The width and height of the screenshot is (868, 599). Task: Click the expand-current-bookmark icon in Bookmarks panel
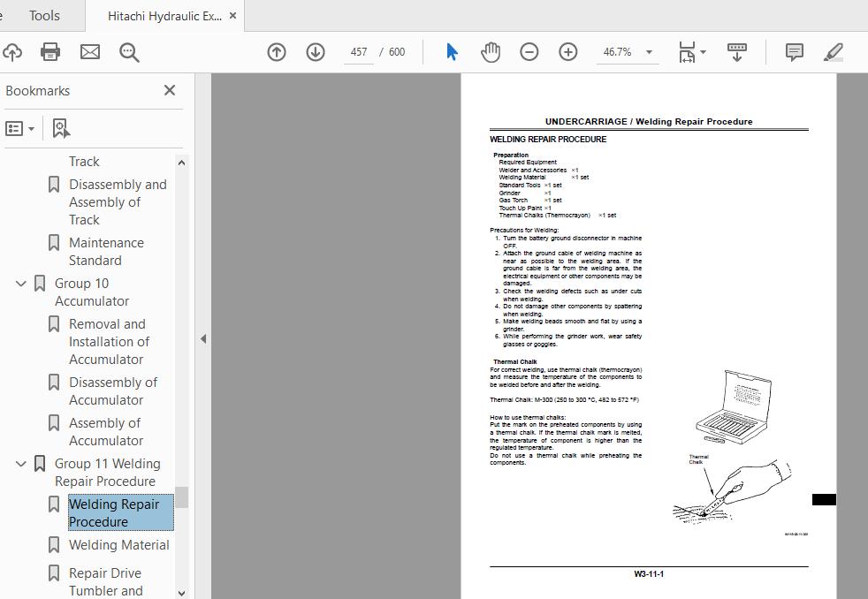pyautogui.click(x=60, y=127)
